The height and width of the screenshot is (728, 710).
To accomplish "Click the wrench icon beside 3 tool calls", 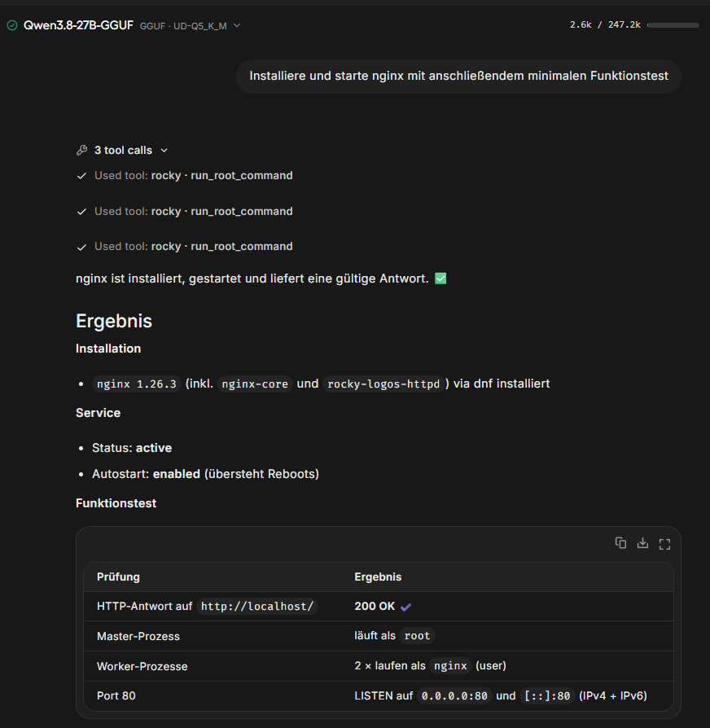I will 81,151.
